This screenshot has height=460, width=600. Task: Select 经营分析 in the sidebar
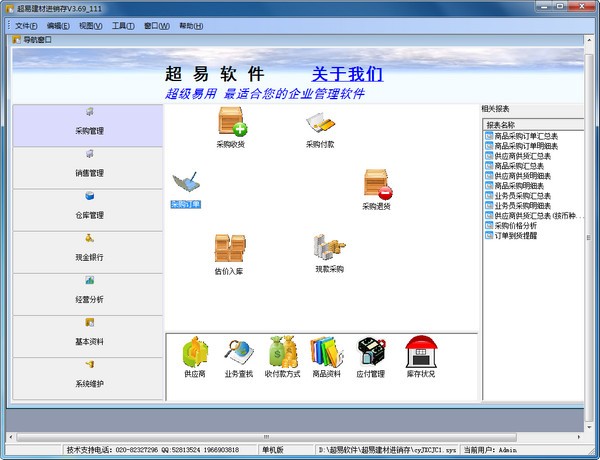(88, 294)
